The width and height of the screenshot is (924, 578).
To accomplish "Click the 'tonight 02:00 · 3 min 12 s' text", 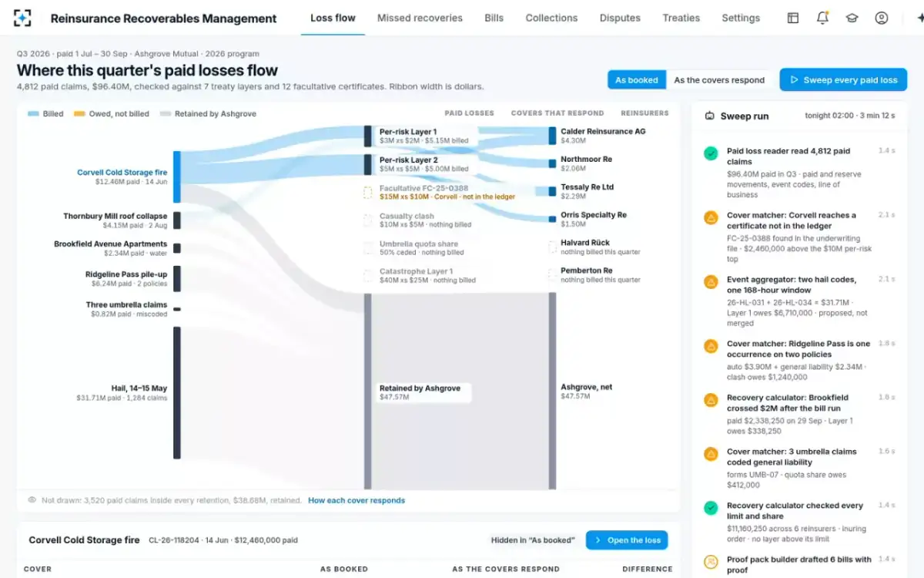I will [850, 116].
